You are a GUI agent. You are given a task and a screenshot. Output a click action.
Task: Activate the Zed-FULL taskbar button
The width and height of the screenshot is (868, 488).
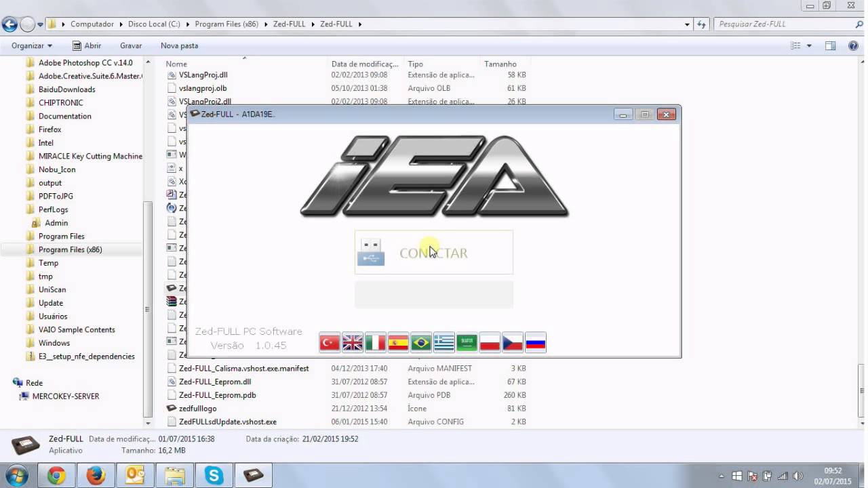pos(254,476)
